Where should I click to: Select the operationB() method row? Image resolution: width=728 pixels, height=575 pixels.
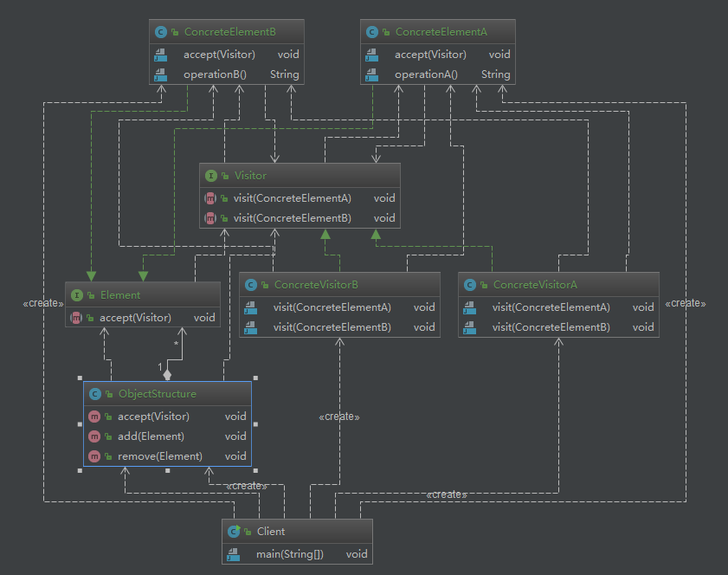click(x=215, y=74)
